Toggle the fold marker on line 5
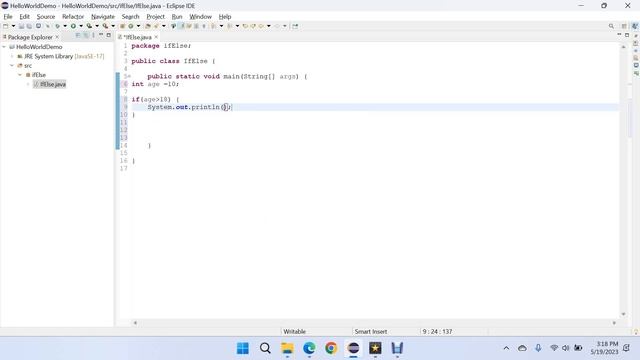 [x=129, y=77]
